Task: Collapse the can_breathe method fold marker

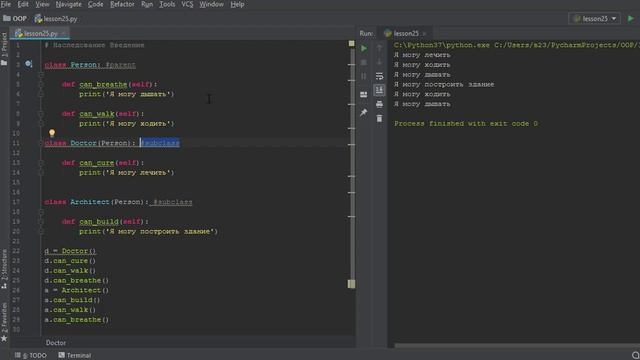Action: click(41, 84)
